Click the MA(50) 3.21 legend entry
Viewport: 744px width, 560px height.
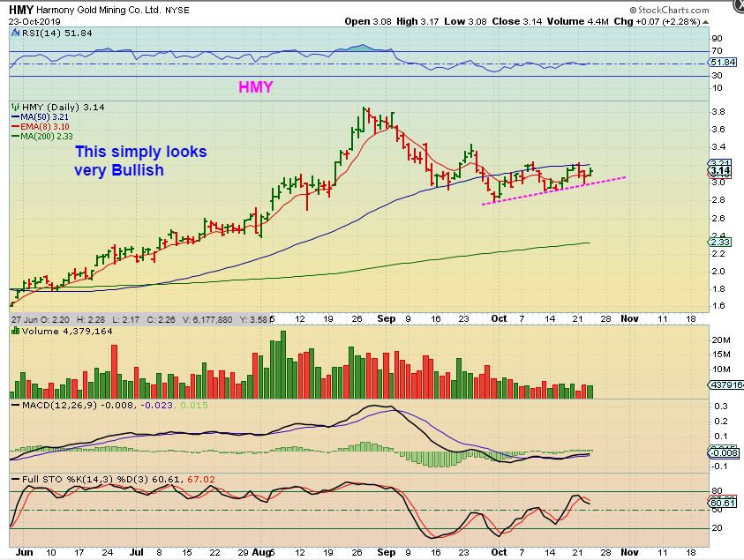(x=41, y=117)
